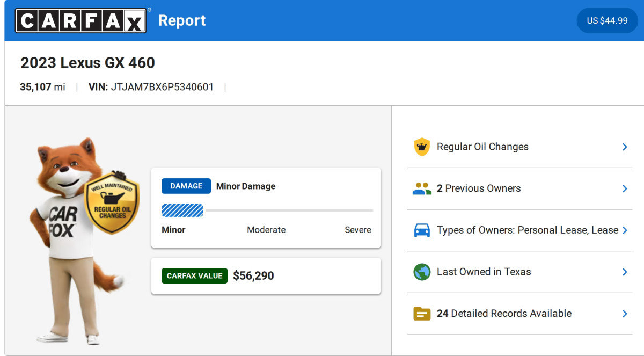Open the Last Owned in Texas link
Viewport: 644px width, 356px height.
484,272
